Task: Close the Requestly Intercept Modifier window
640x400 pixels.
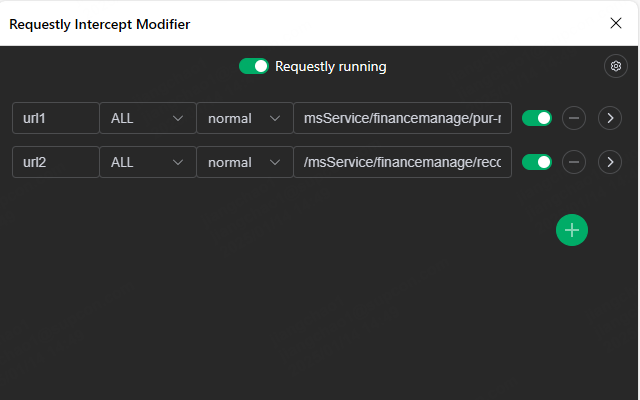Action: tap(615, 23)
